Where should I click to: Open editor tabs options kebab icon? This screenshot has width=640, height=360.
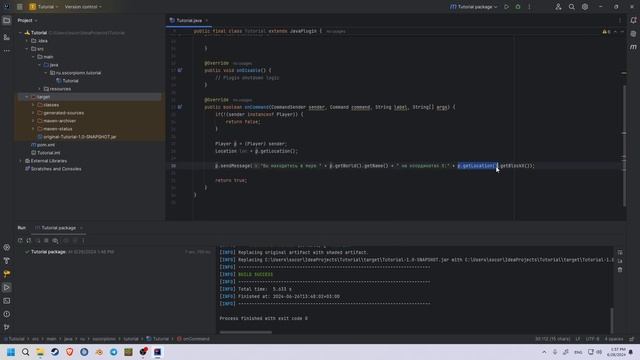620,20
